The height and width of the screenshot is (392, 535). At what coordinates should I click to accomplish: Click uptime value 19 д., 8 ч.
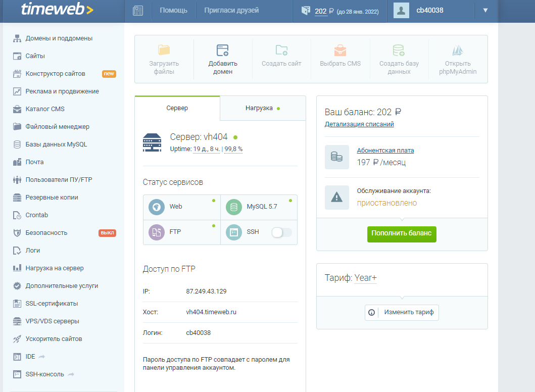point(207,149)
